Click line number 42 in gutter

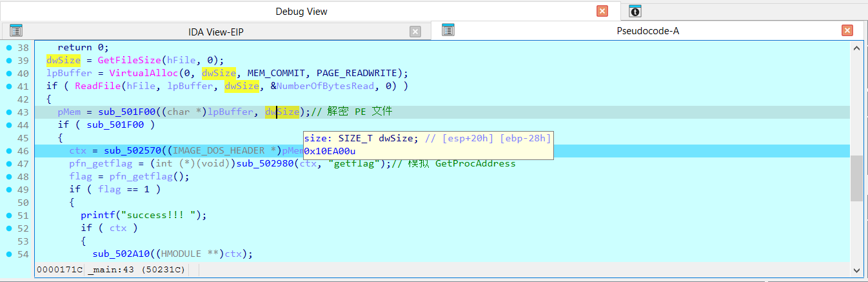[x=23, y=99]
